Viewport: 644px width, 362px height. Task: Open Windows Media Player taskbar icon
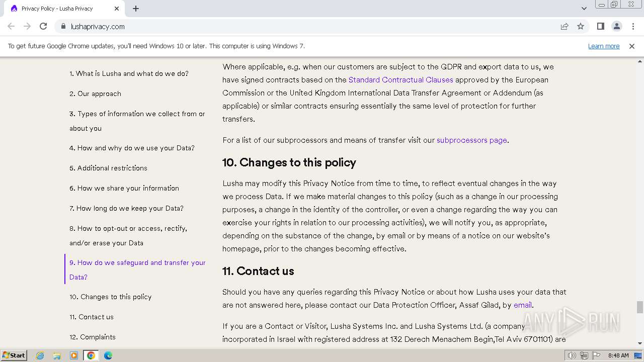coord(74,355)
